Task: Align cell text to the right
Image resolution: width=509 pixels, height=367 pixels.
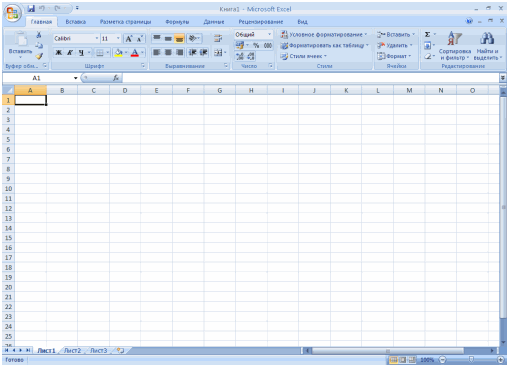Action: point(179,52)
